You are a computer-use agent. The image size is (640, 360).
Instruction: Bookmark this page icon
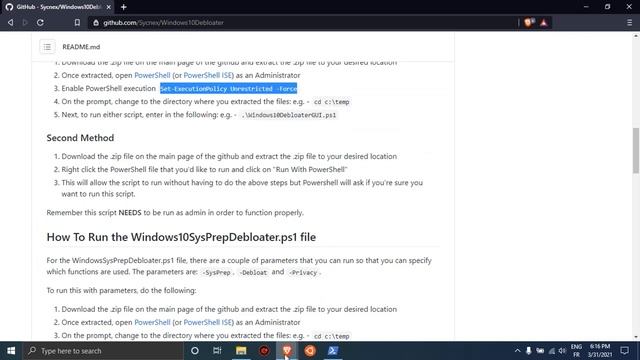pos(77,23)
